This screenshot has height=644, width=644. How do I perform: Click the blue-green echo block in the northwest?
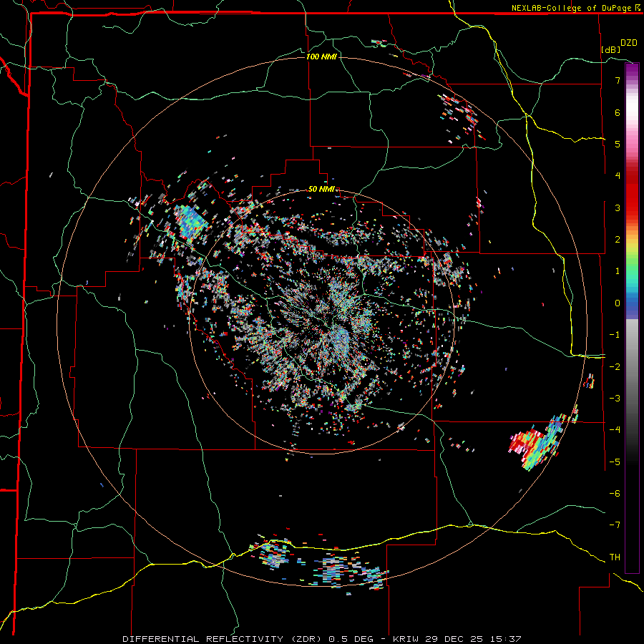pos(191,221)
